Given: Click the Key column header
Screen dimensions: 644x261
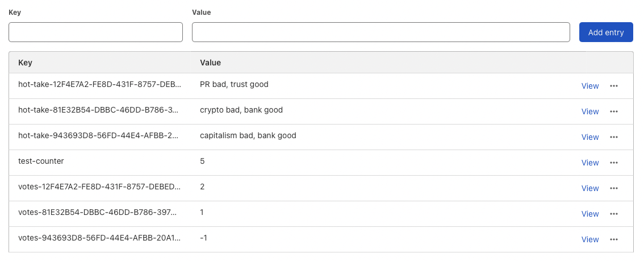Looking at the screenshot, I should coord(26,63).
